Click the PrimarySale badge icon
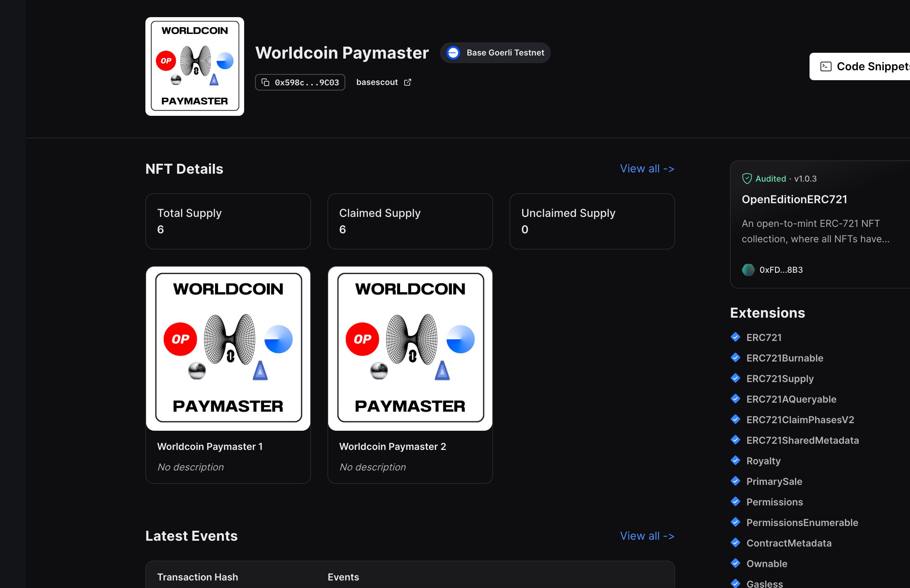 coord(735,481)
